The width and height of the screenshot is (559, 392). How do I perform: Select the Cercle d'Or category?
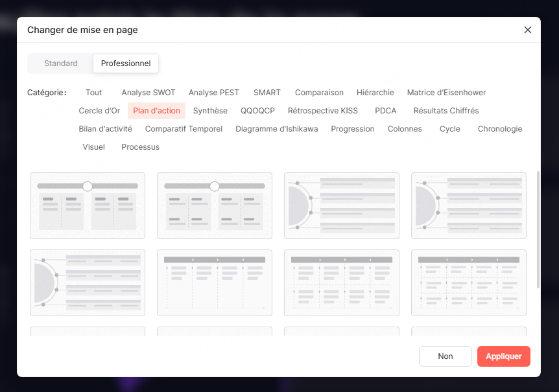coord(99,111)
